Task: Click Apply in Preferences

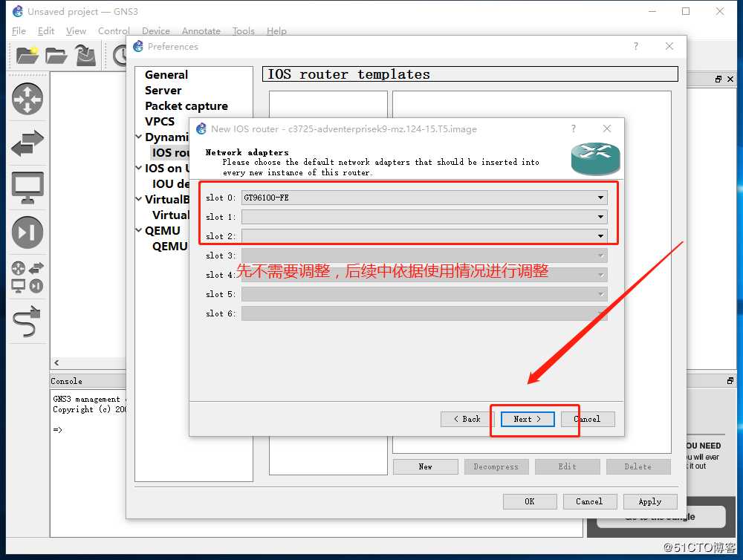Action: coord(650,501)
